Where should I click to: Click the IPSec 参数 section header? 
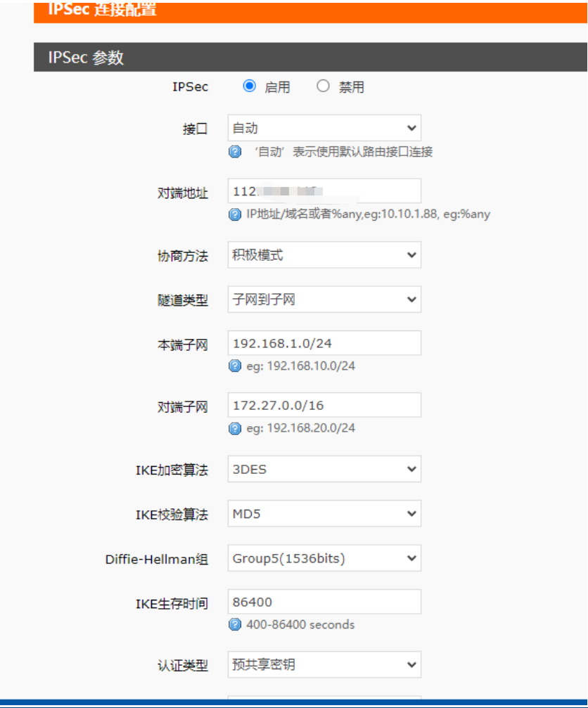(x=309, y=57)
